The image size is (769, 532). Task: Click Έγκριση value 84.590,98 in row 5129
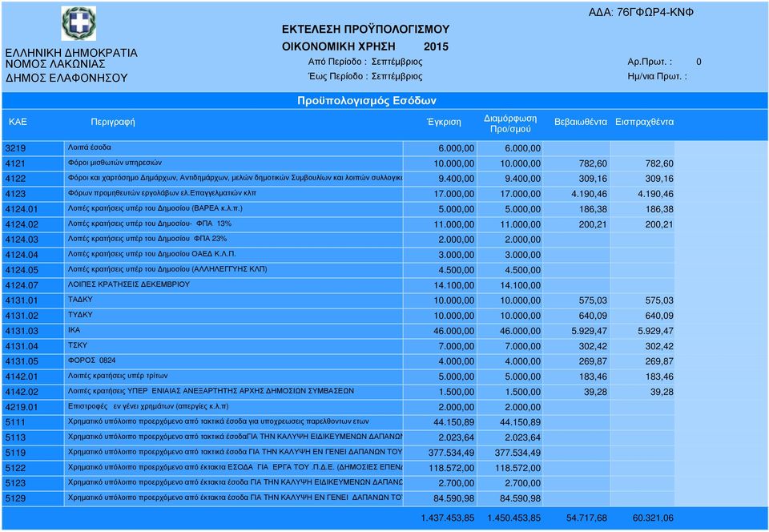(454, 498)
